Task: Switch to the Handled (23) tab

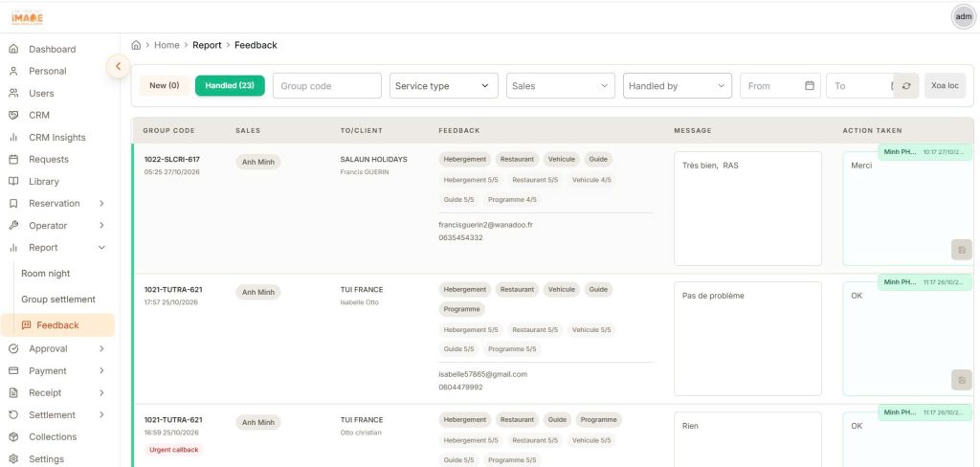Action: [230, 85]
